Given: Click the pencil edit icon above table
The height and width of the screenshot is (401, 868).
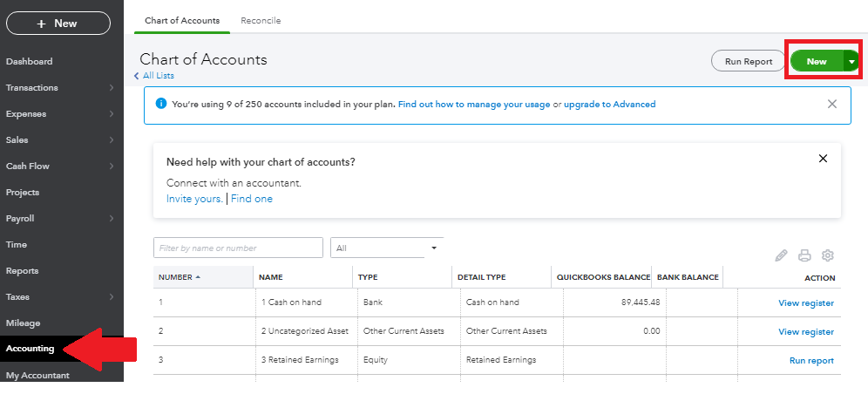Looking at the screenshot, I should coord(781,255).
